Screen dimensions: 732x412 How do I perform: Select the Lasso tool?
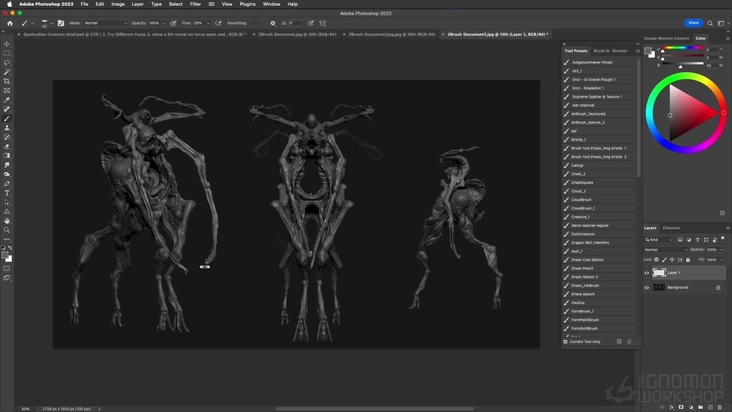(x=7, y=63)
